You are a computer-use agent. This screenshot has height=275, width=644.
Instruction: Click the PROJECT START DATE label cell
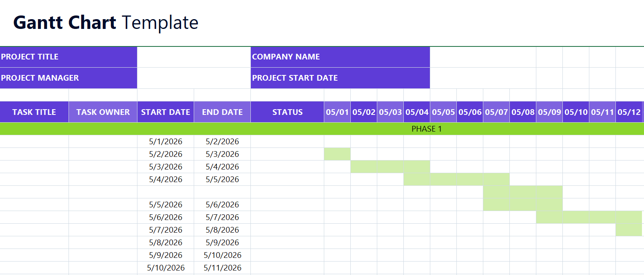click(341, 78)
